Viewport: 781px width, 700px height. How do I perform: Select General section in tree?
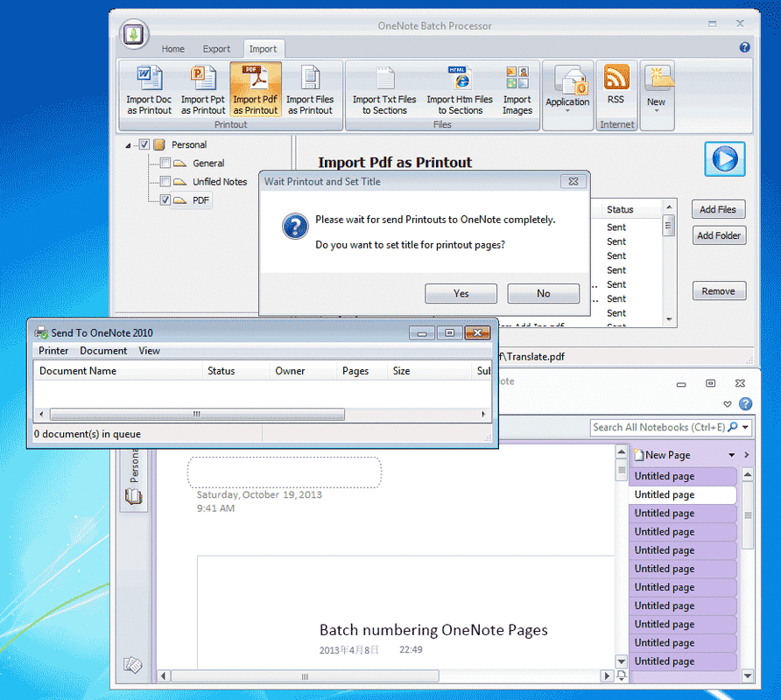tap(208, 163)
